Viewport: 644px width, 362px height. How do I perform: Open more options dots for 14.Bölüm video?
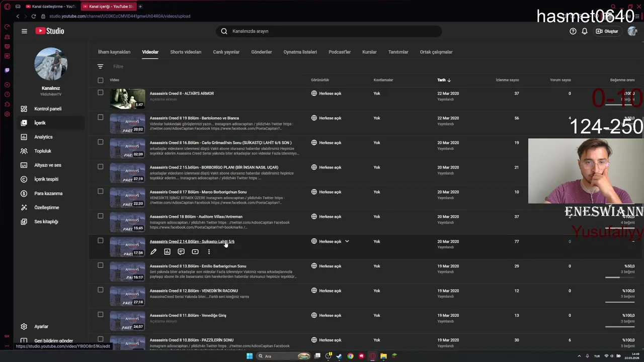coord(209,252)
